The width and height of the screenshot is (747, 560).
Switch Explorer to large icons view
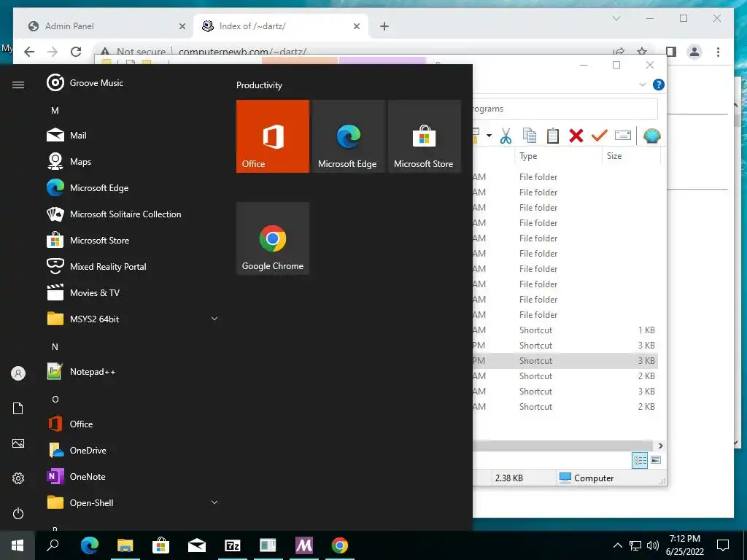pos(656,460)
